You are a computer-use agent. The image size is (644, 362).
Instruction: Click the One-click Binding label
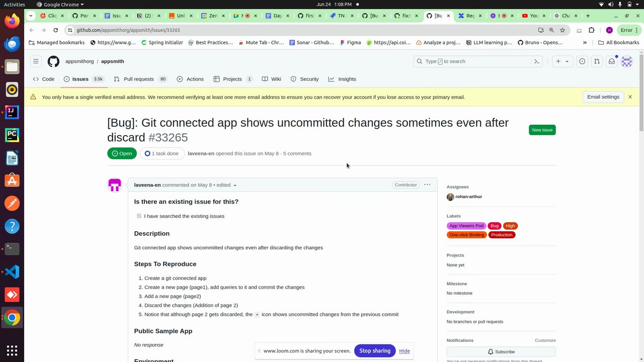click(x=467, y=235)
